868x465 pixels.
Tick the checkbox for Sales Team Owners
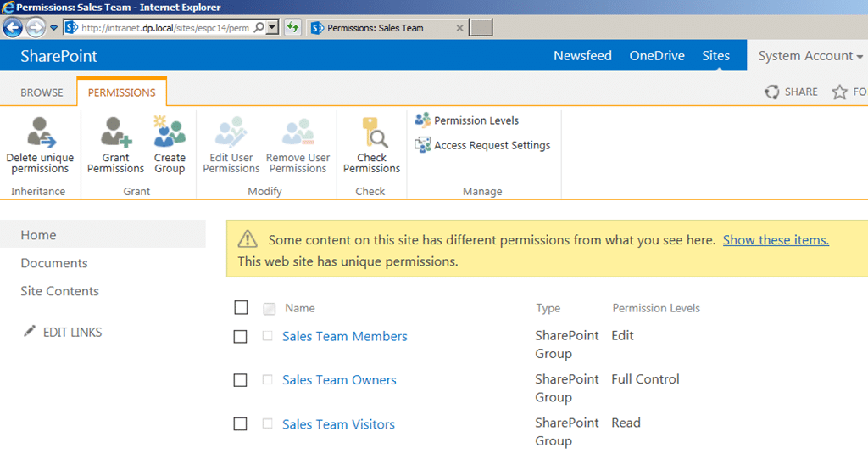coord(240,380)
